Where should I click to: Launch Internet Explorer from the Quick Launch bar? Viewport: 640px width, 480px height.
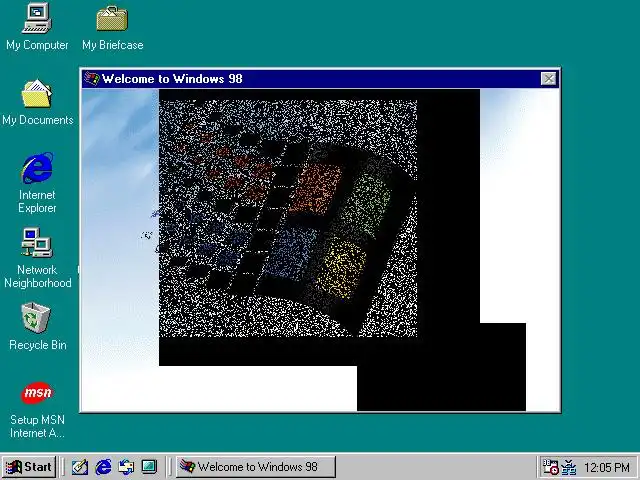[x=103, y=467]
